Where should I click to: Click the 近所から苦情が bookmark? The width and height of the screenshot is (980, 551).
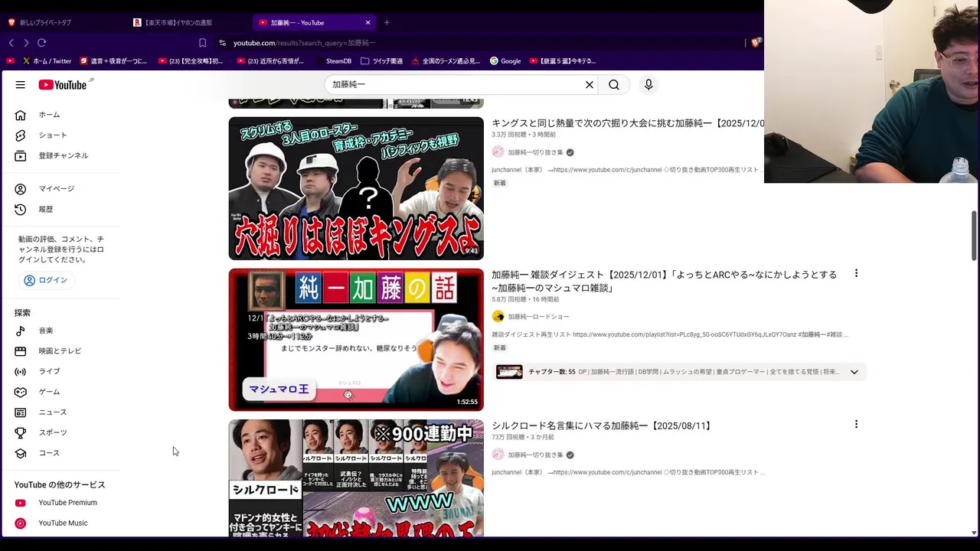click(269, 61)
